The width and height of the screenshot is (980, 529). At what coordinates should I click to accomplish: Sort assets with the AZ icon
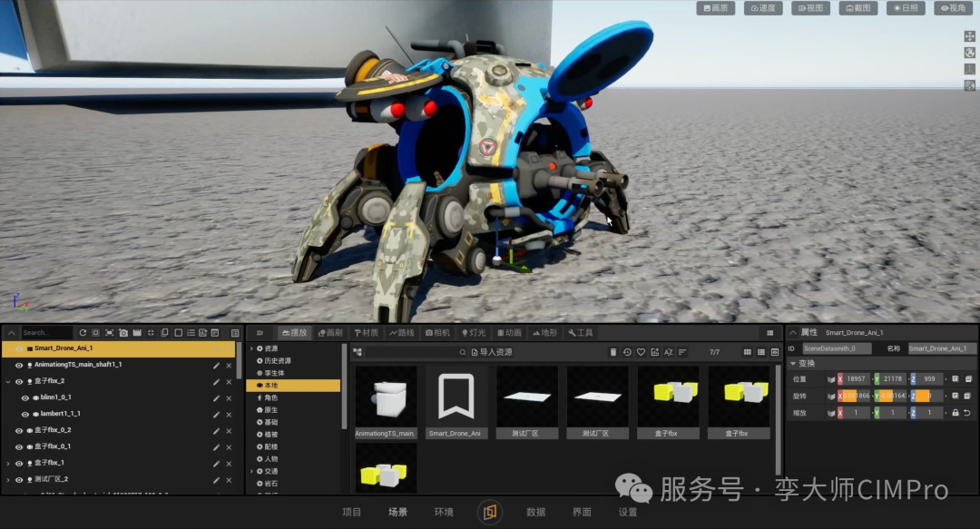[x=668, y=352]
